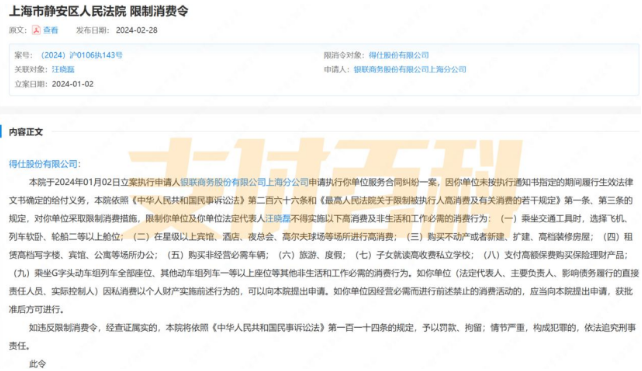642x371 pixels.
Task: Click the title 上海市静安区人民法院 限制消费令
Action: click(99, 11)
